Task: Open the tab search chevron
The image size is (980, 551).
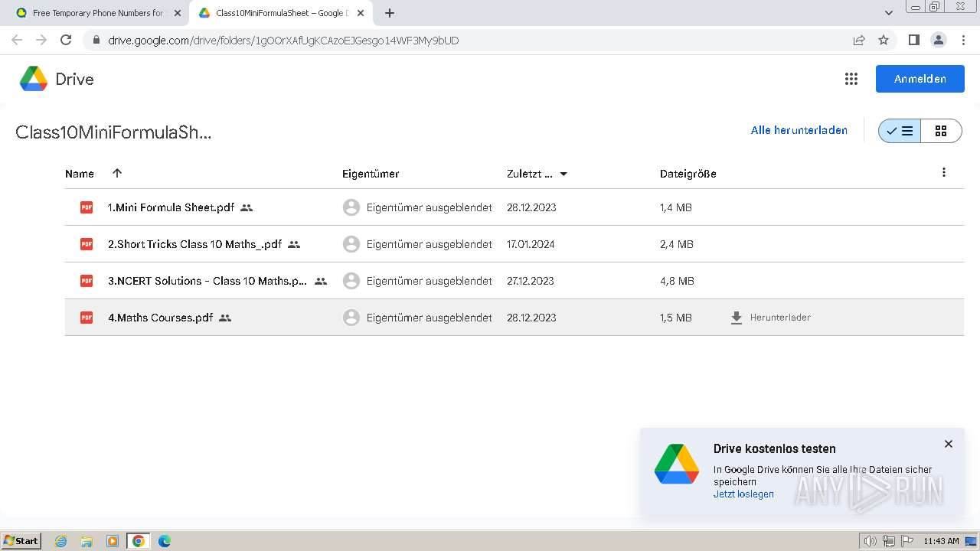Action: pyautogui.click(x=888, y=13)
